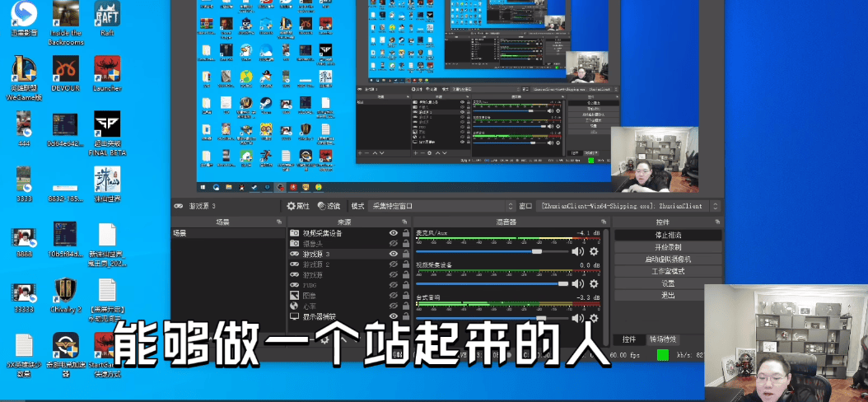Open the 窗口 ZhuxianClient window dropdown
The height and width of the screenshot is (402, 868).
(628, 206)
